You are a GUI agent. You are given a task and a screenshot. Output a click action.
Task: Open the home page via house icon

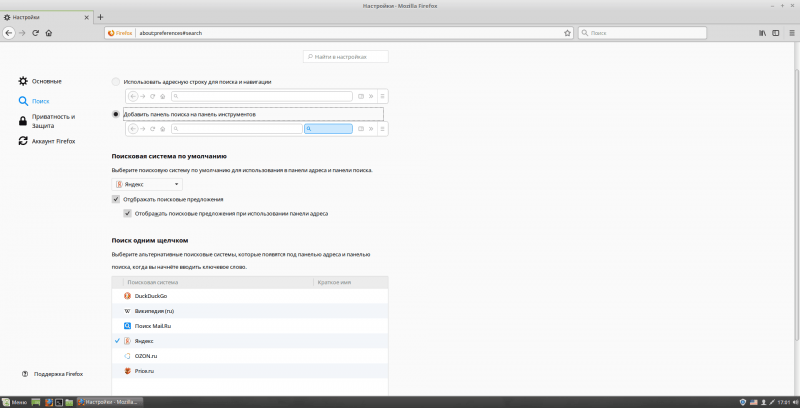pos(49,33)
